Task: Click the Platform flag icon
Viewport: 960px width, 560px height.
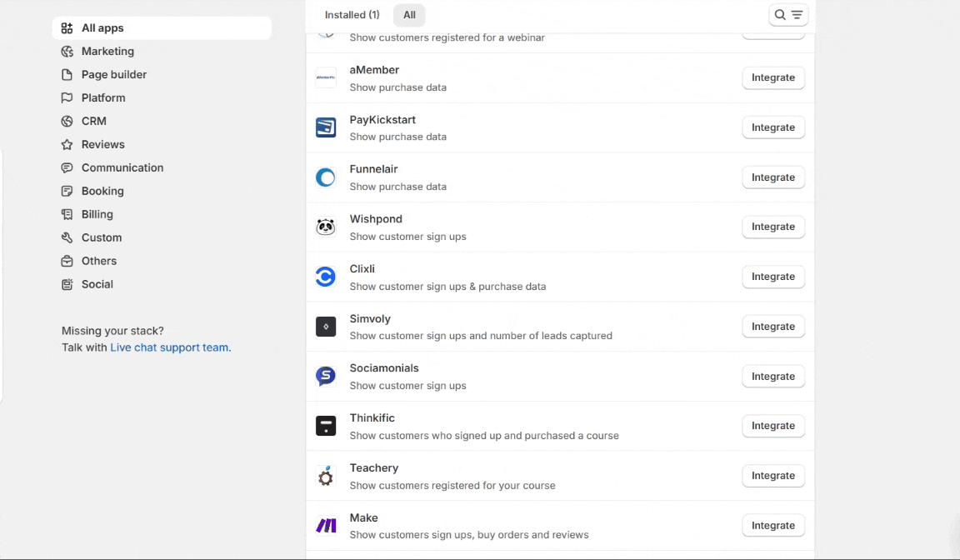Action: pyautogui.click(x=67, y=98)
